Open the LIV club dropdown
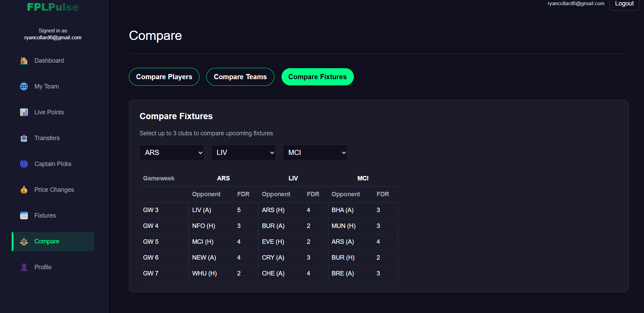 (243, 153)
